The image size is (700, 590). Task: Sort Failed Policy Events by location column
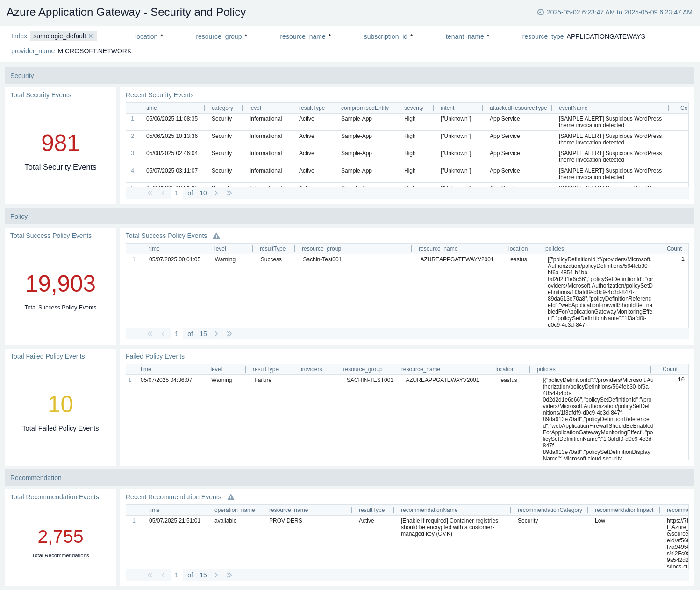(505, 369)
